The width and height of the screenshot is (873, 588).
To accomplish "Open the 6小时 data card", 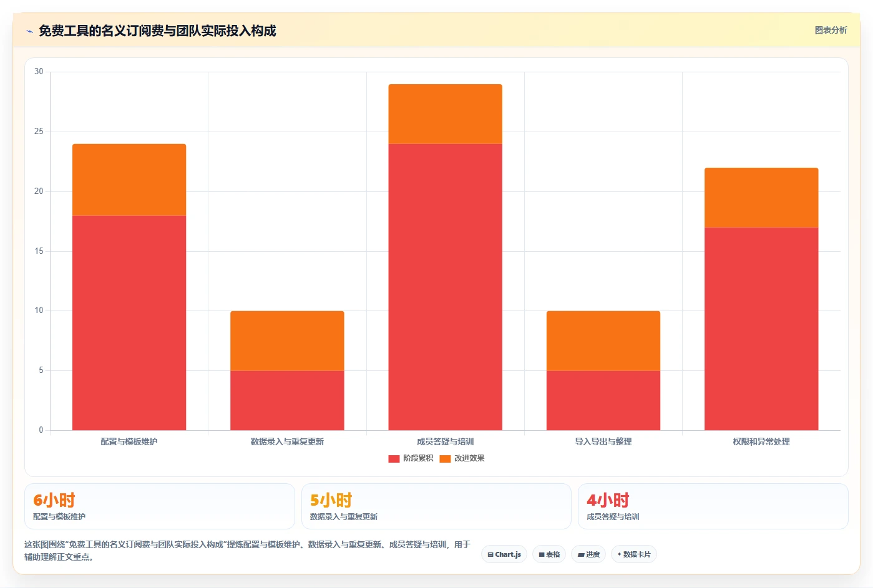I will tap(160, 506).
